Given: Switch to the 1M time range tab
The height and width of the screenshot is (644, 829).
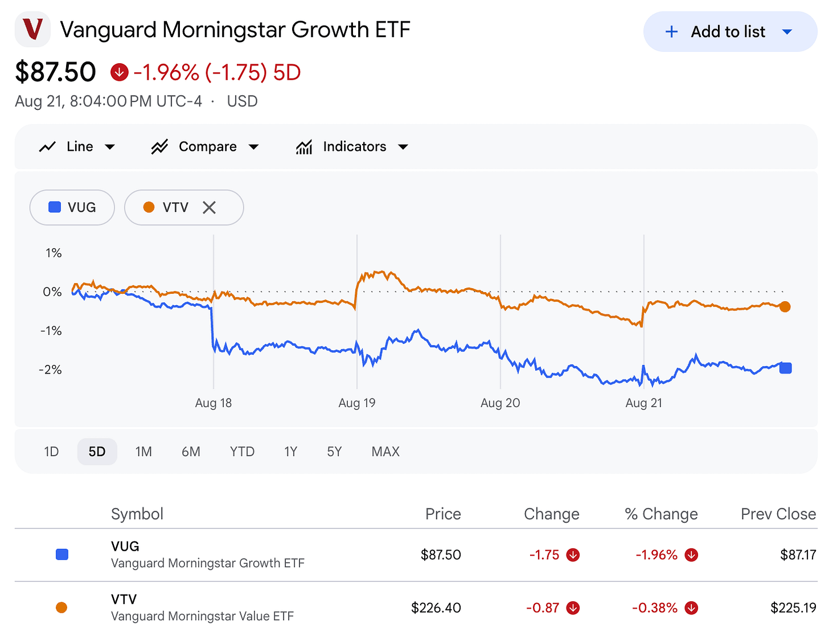Looking at the screenshot, I should (x=143, y=452).
